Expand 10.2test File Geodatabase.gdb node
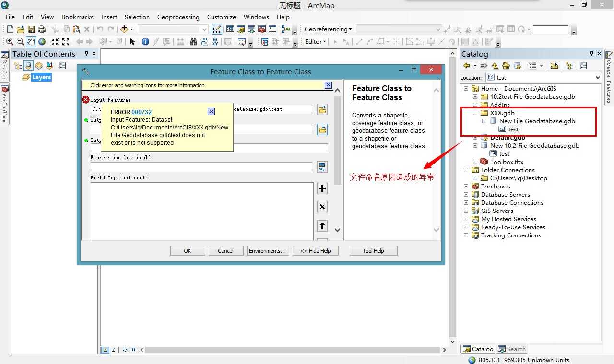 pos(475,97)
